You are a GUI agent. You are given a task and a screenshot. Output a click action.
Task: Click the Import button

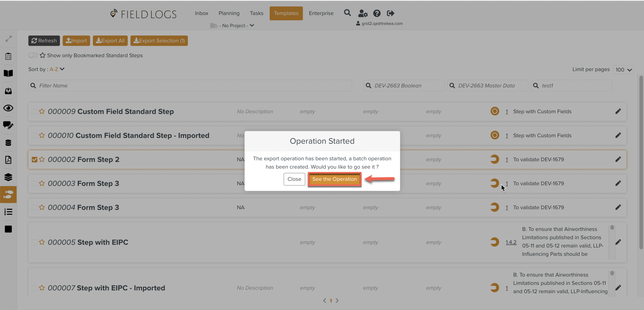pos(76,40)
